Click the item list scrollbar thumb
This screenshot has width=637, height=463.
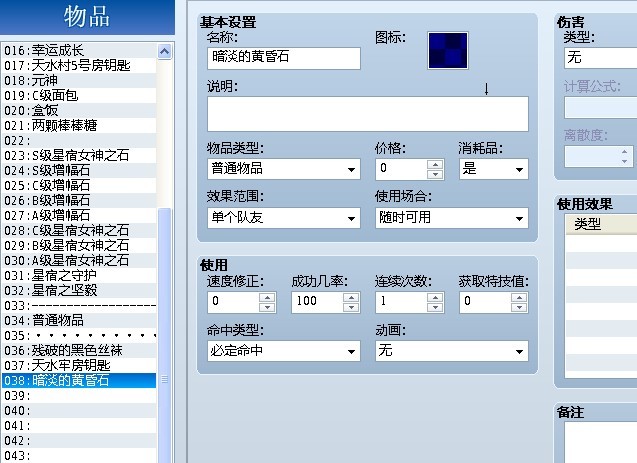click(x=165, y=337)
